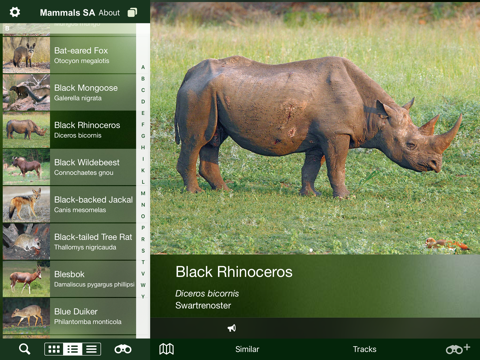Tap the Mammals SA title

click(67, 13)
